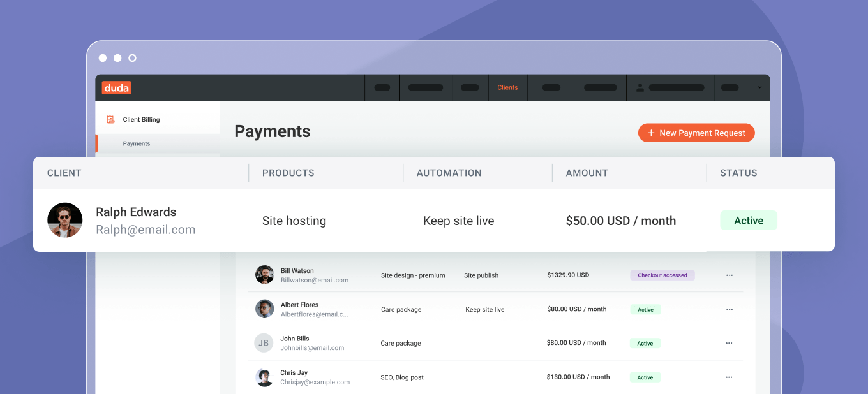Viewport: 868px width, 394px height.
Task: Open Bill Watson's email link
Action: pyautogui.click(x=314, y=280)
